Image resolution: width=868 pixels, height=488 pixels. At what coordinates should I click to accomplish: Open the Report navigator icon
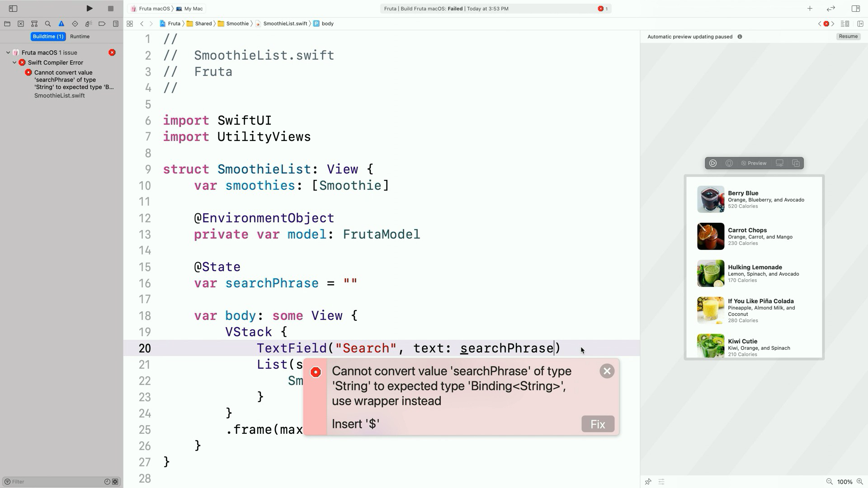116,23
